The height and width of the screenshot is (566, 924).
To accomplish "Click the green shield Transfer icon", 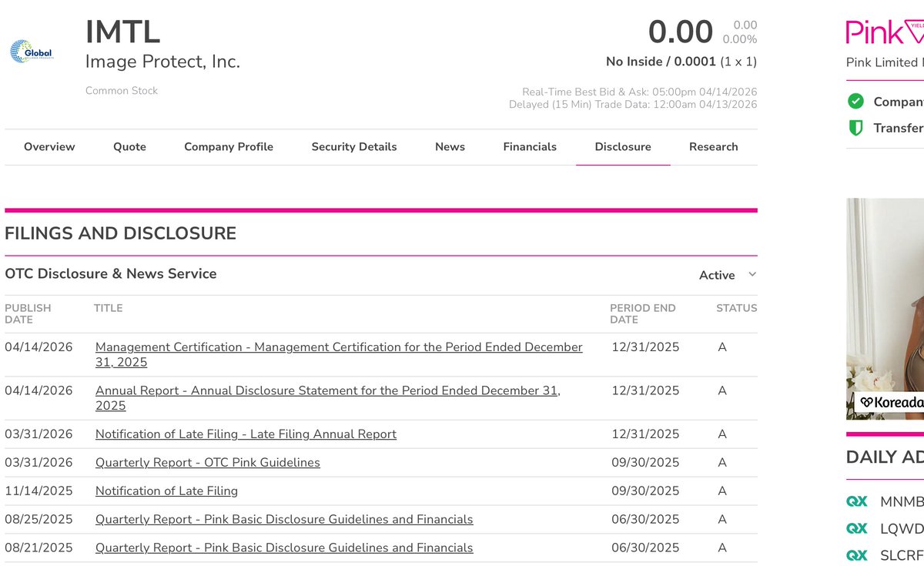I will (855, 128).
